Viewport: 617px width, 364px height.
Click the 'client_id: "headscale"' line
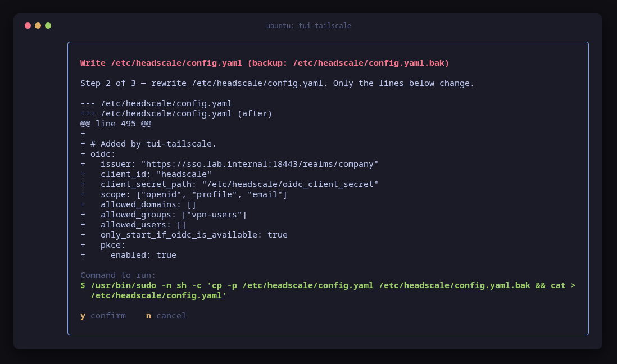(x=146, y=174)
